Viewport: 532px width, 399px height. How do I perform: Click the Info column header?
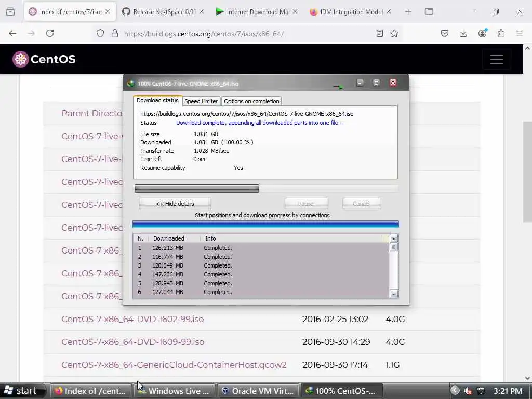[x=292, y=238]
